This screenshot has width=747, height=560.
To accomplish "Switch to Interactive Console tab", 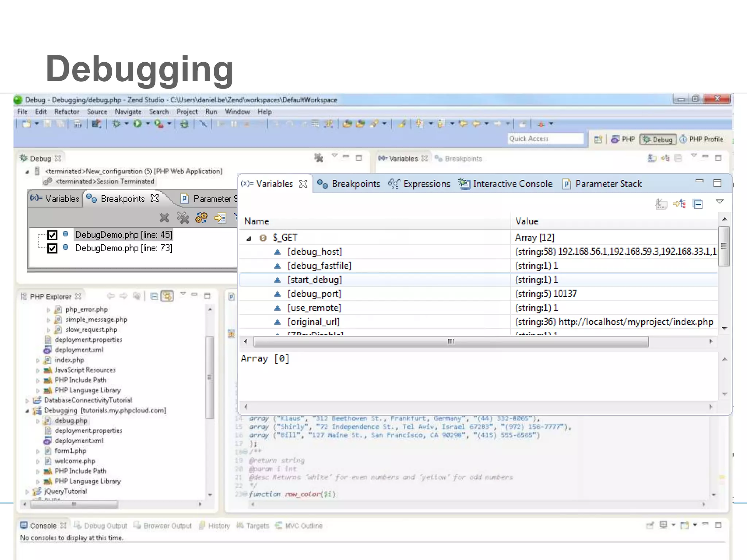I will pos(506,184).
